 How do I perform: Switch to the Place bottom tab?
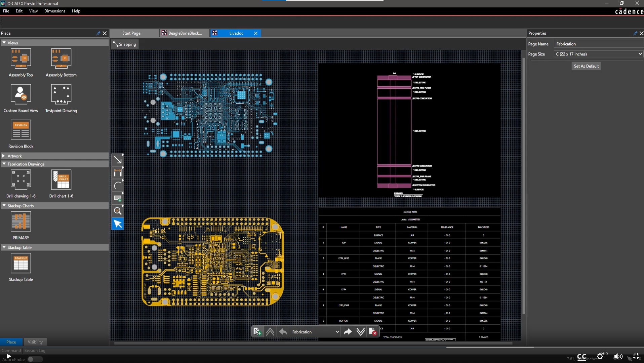[11, 342]
